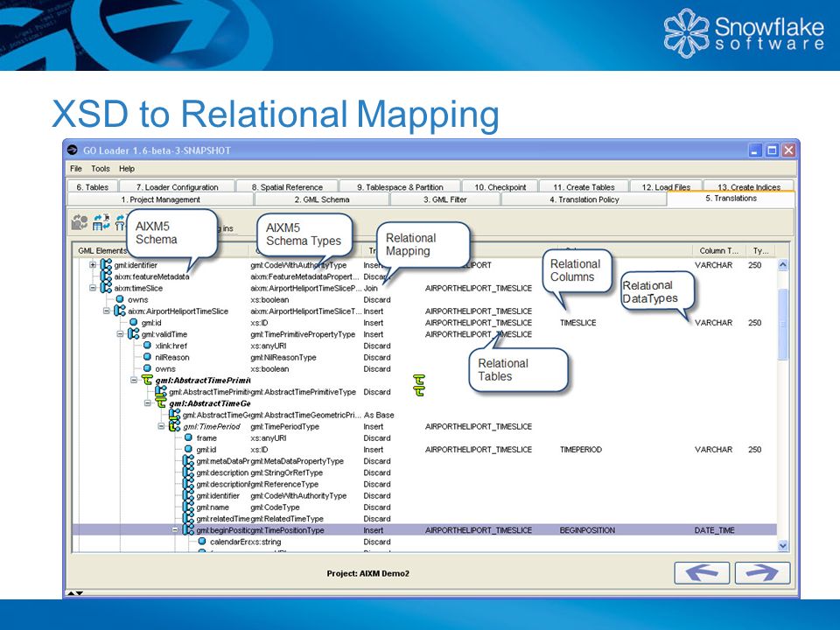Collapse the bold gml:AbstractTimePrimit node
The height and width of the screenshot is (630, 840).
(x=134, y=381)
